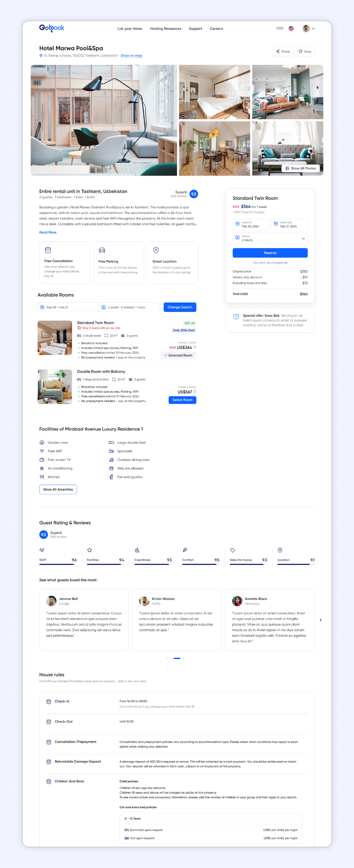This screenshot has height=868, width=354.
Task: Open Feb 20 - Feb 27 search date field
Action: tap(68, 307)
